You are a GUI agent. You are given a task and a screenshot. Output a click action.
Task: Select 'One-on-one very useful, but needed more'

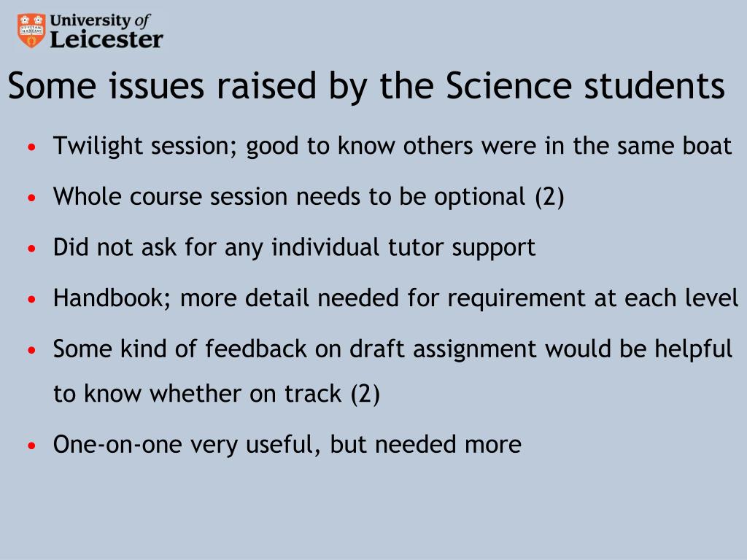pos(287,444)
